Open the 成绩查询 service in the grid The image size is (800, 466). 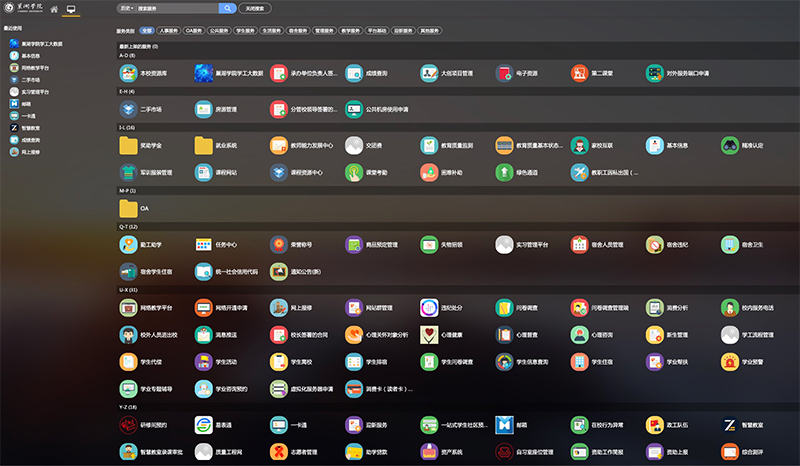(x=353, y=73)
